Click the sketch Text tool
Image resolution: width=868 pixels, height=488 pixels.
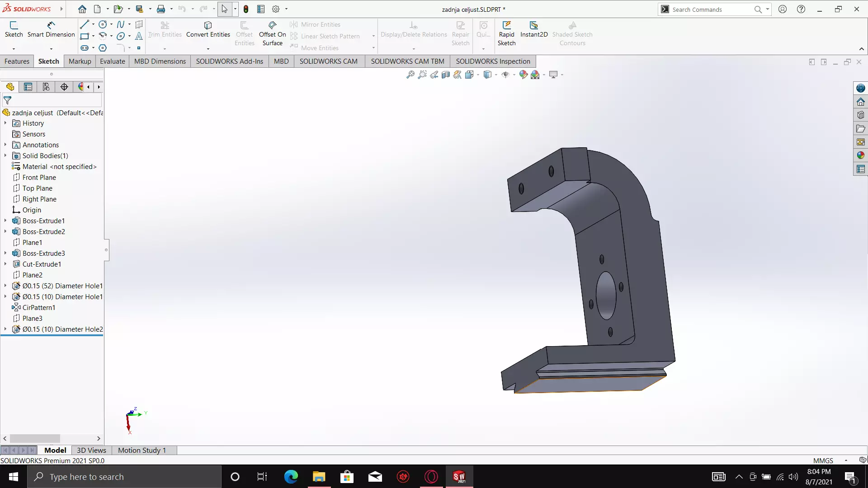139,36
